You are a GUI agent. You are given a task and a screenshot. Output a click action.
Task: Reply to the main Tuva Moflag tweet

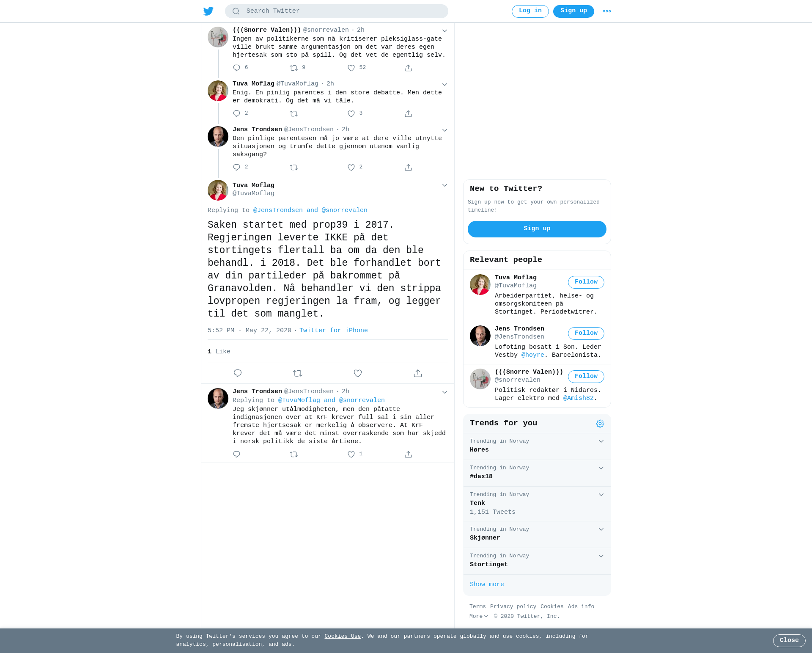[x=238, y=373]
